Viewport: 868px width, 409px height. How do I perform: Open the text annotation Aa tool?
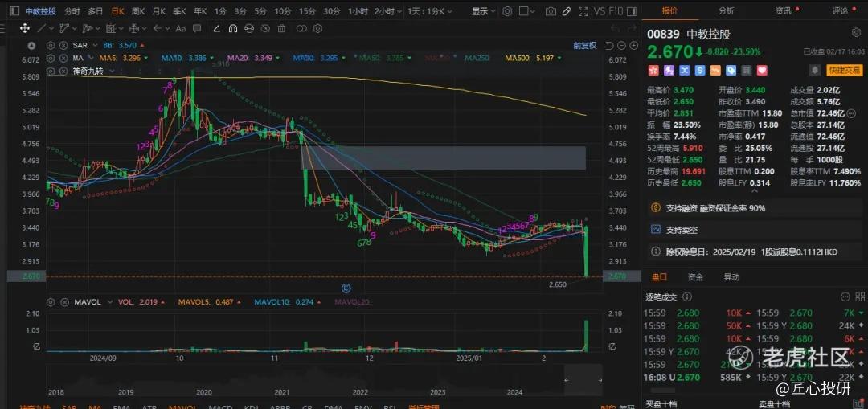181,29
